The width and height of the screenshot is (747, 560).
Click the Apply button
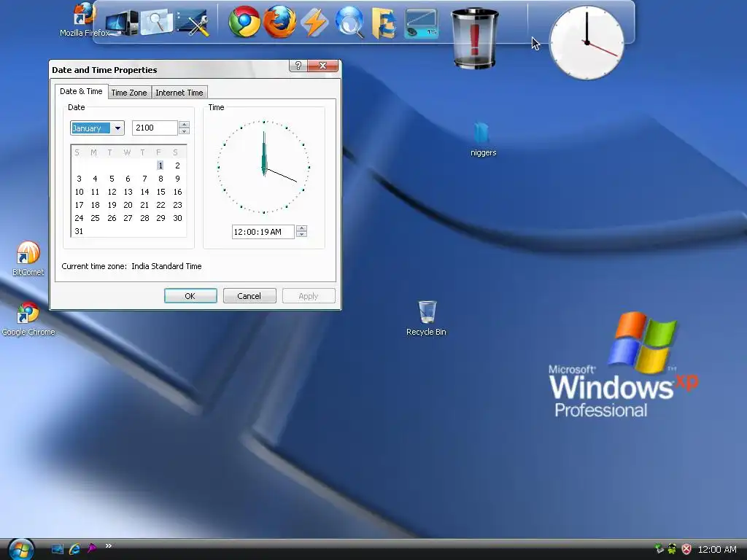[x=309, y=296]
